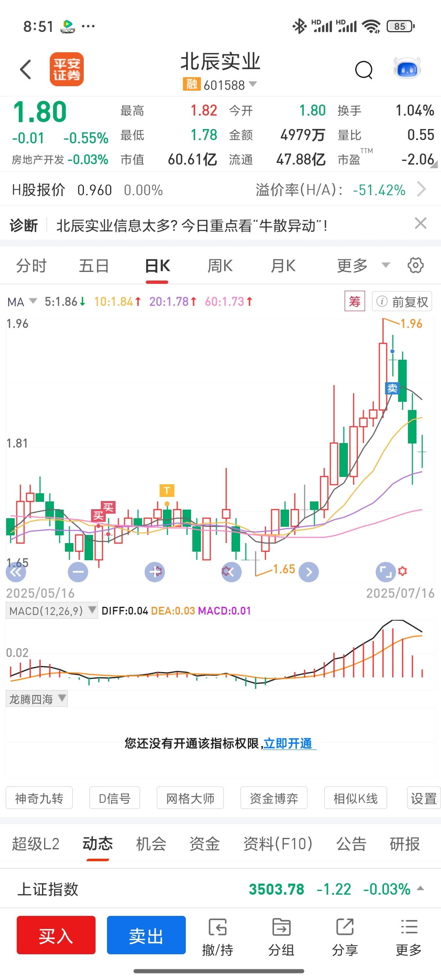Select the D信号 indicator button

115,798
